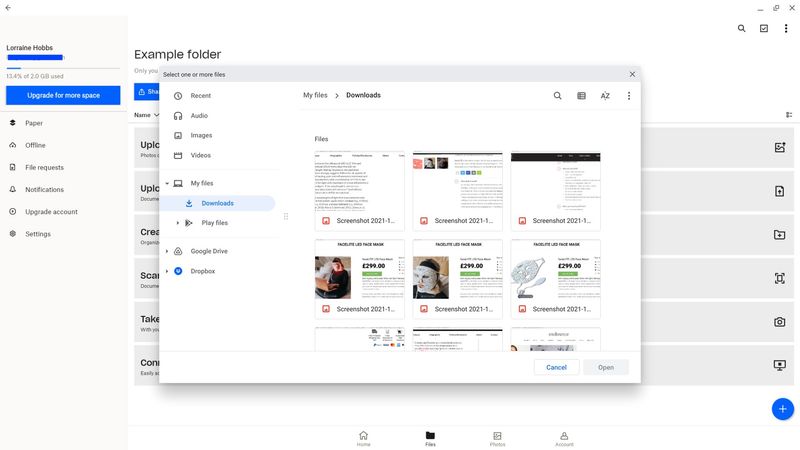Click the Open button in dialog

click(x=606, y=367)
